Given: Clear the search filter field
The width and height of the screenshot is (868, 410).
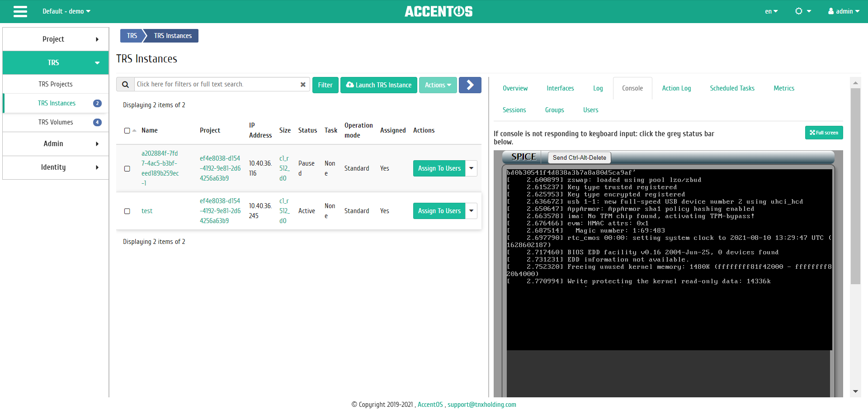Looking at the screenshot, I should tap(303, 85).
